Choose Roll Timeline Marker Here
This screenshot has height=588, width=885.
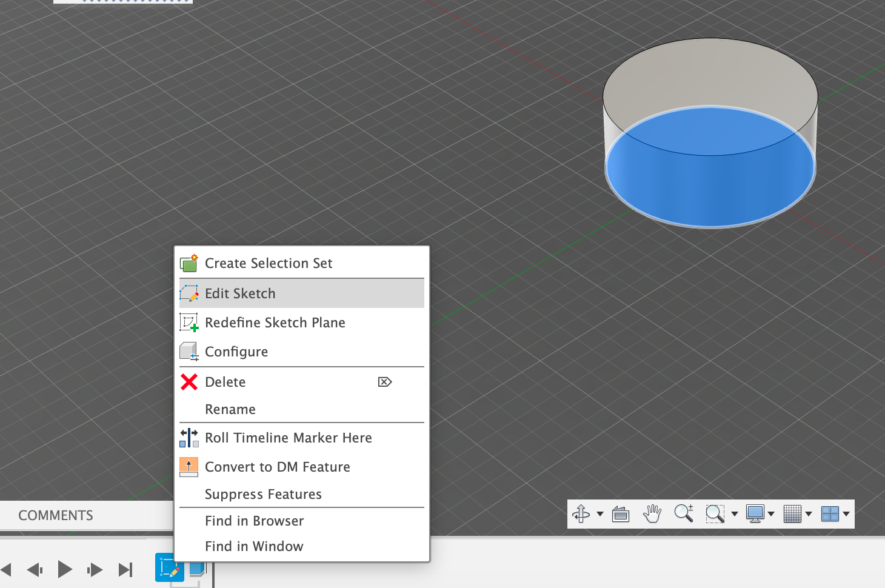[x=288, y=438]
